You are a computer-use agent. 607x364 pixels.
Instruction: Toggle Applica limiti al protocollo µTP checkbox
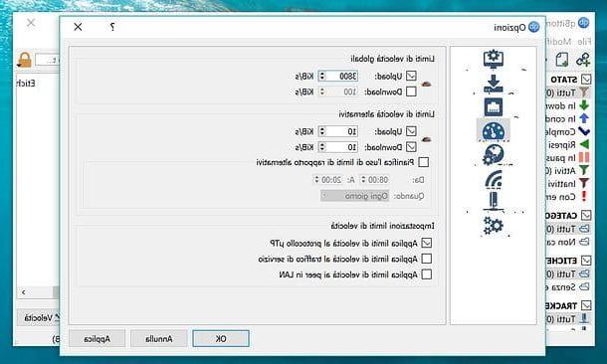point(426,243)
